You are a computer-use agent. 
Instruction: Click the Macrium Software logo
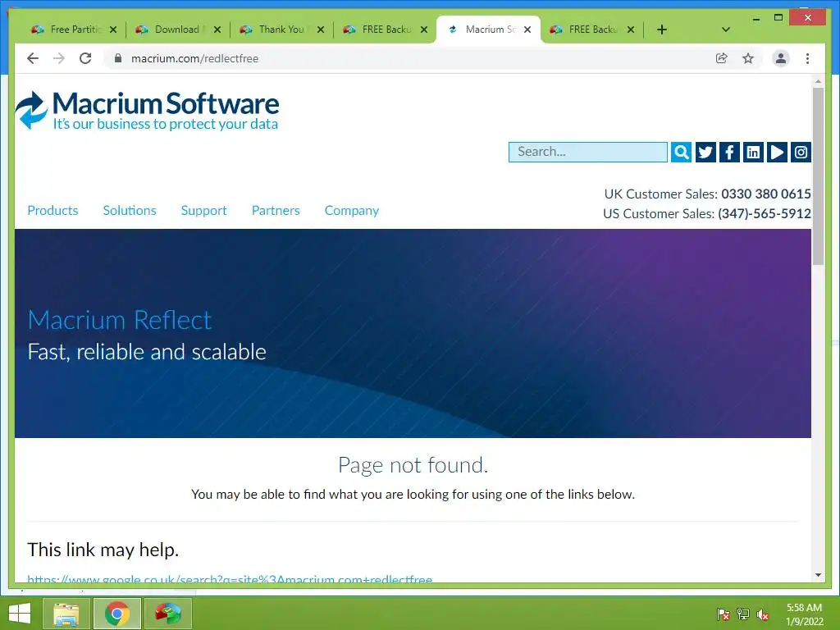pos(148,111)
